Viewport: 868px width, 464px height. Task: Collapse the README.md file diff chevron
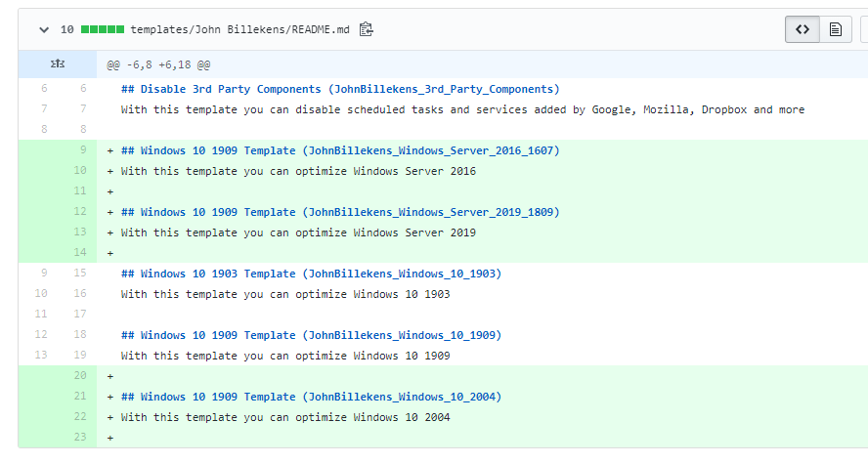(x=44, y=30)
